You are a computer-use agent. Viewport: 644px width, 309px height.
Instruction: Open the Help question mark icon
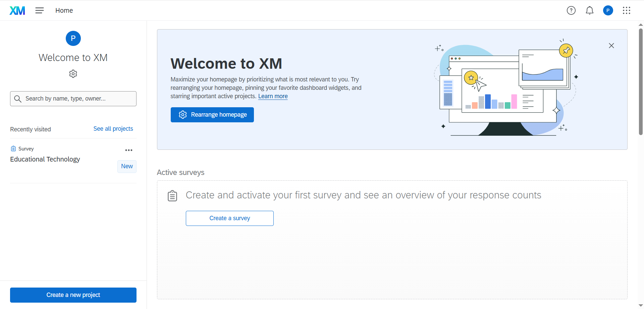pyautogui.click(x=571, y=10)
